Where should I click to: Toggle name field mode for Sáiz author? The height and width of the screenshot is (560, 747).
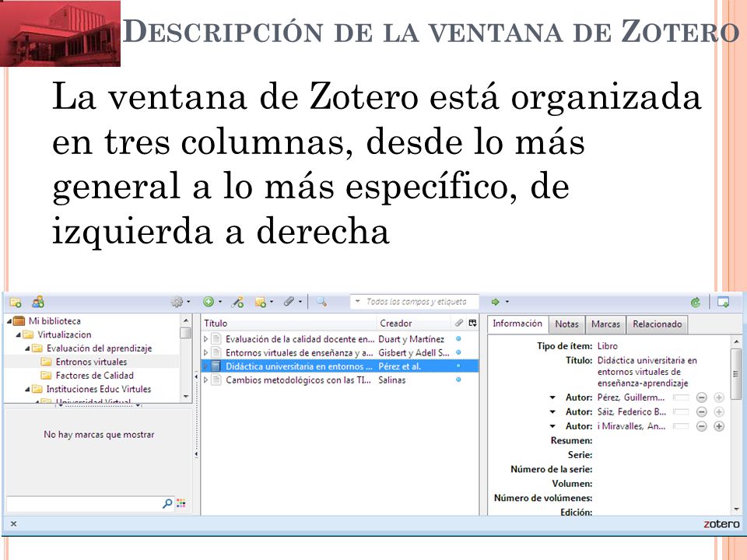coord(681,412)
